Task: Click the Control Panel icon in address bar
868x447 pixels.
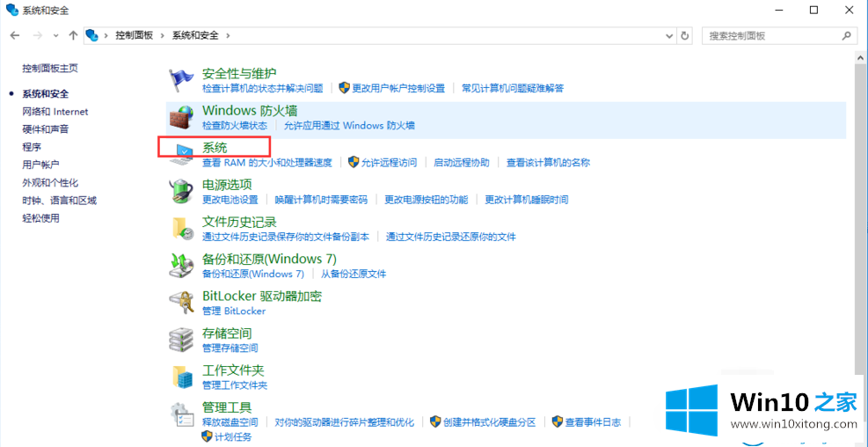Action: coord(91,35)
